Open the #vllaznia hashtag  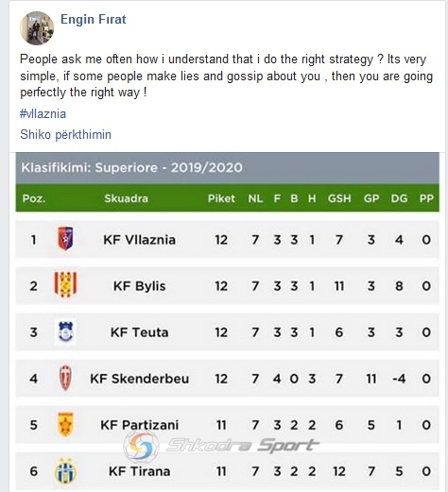43,113
